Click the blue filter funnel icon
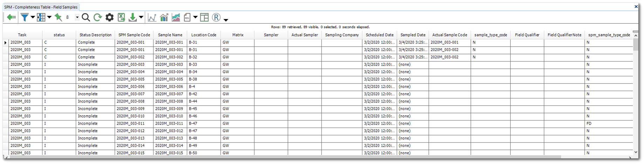644x164 pixels. pyautogui.click(x=24, y=17)
